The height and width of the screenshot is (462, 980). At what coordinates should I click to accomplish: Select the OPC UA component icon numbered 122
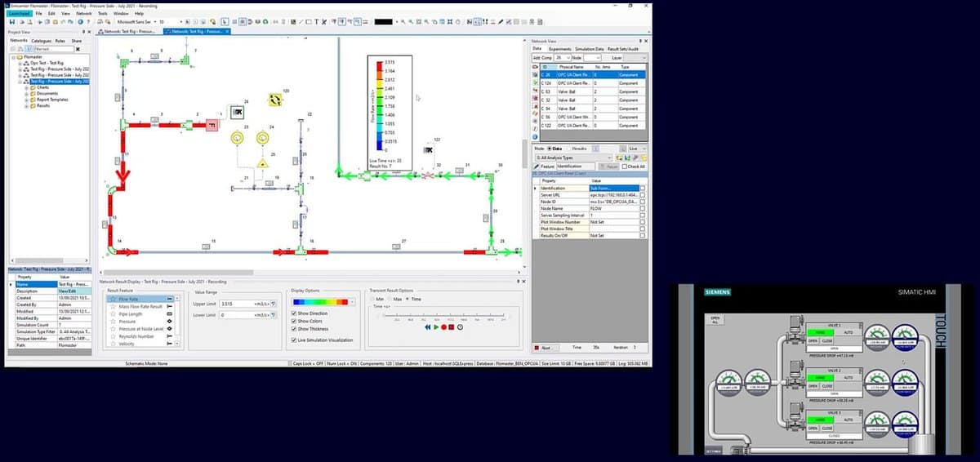tap(427, 151)
